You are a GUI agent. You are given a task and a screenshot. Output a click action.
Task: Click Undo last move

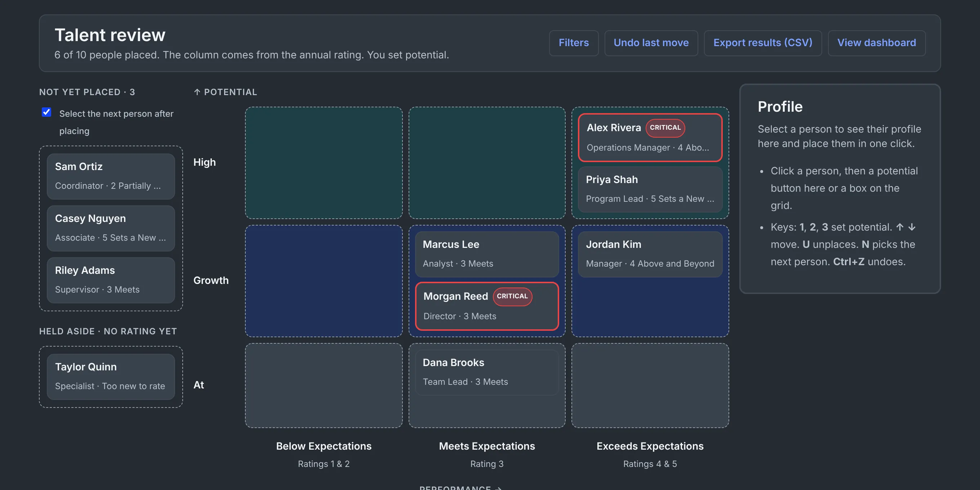click(651, 43)
